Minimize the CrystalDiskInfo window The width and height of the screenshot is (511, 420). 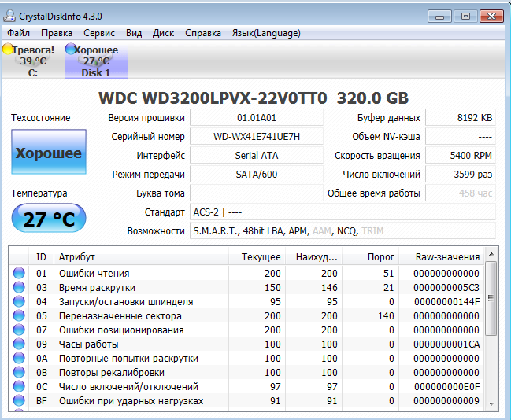439,17
